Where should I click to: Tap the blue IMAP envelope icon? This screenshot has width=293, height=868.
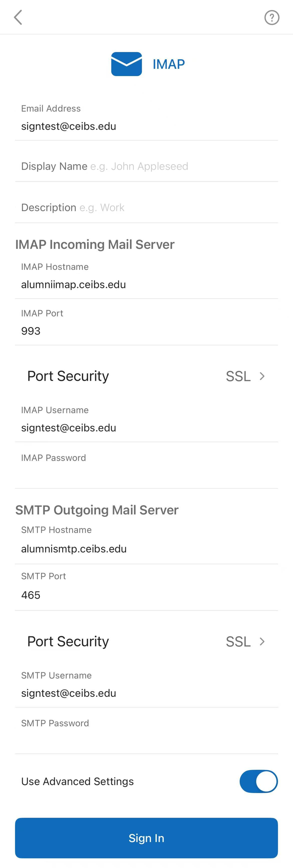pyautogui.click(x=127, y=64)
